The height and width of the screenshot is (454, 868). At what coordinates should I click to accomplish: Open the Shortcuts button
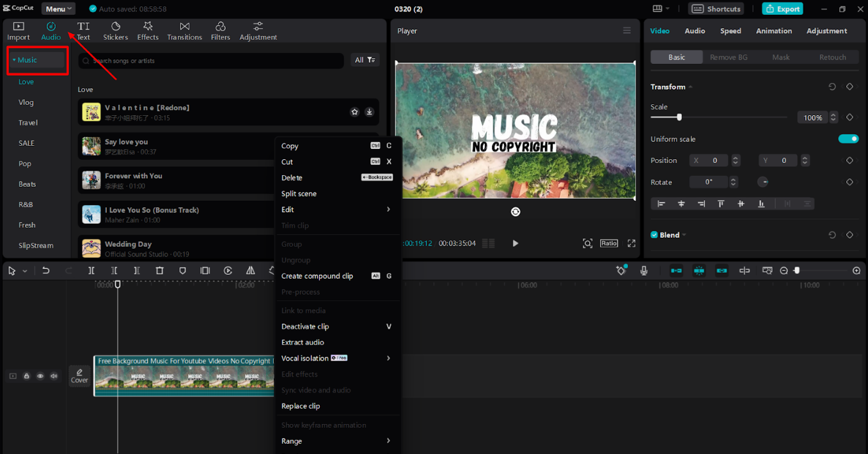[716, 9]
